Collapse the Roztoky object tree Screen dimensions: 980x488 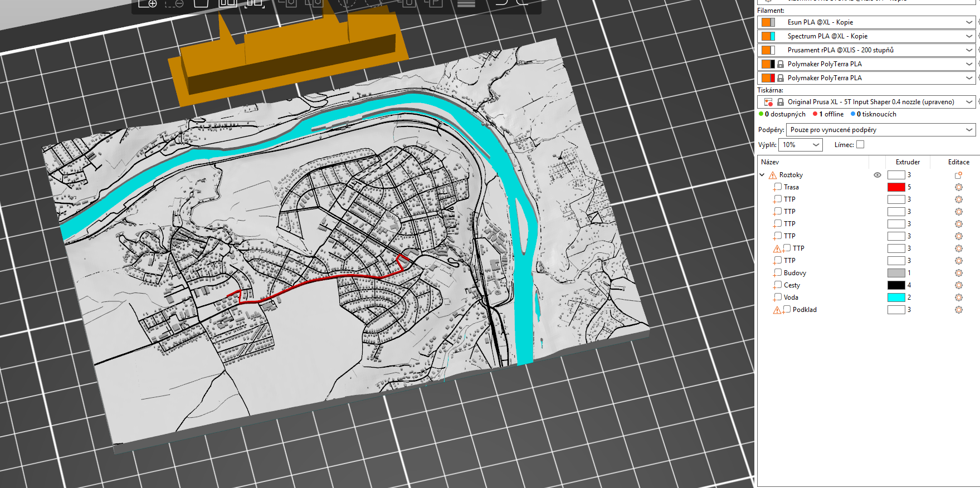[762, 175]
